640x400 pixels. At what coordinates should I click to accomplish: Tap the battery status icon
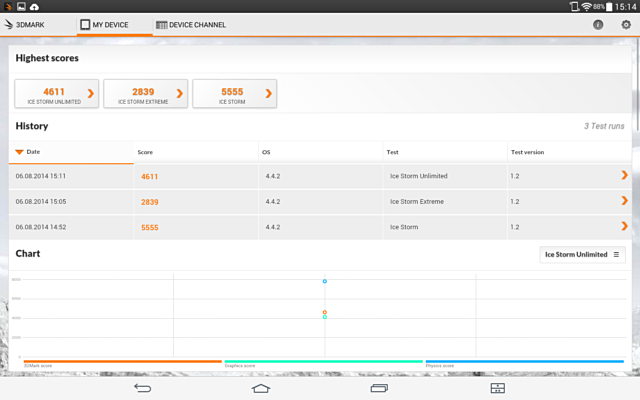pos(609,7)
